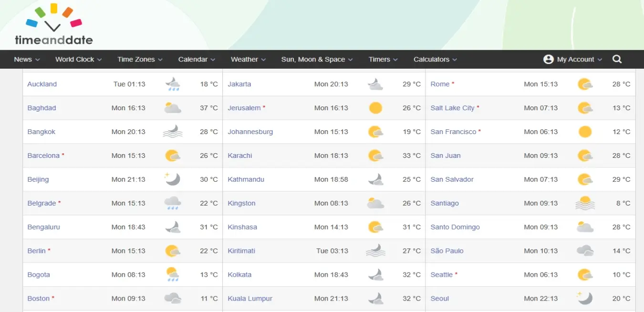Open the Kolkata city link
Image resolution: width=644 pixels, height=312 pixels.
click(239, 275)
